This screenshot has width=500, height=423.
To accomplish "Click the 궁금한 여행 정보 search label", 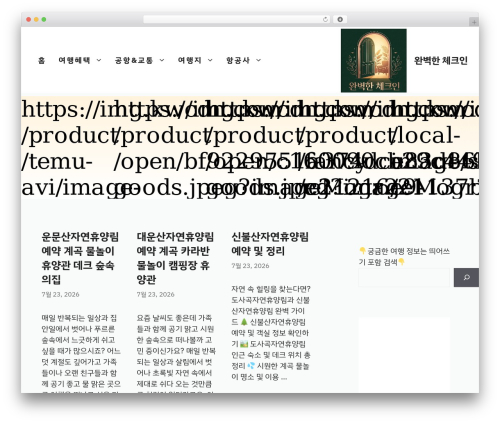I will [x=404, y=256].
